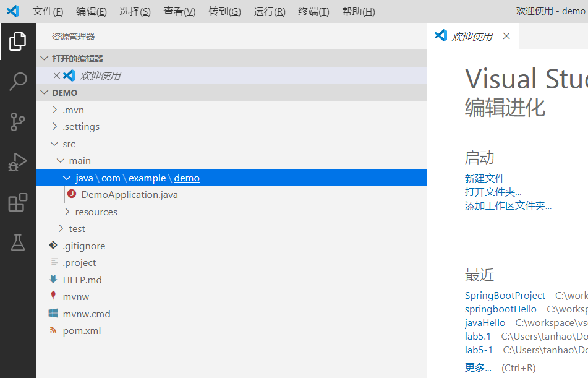Screen dimensions: 588x378
Task: Open the HELP.md file
Action: click(x=82, y=280)
